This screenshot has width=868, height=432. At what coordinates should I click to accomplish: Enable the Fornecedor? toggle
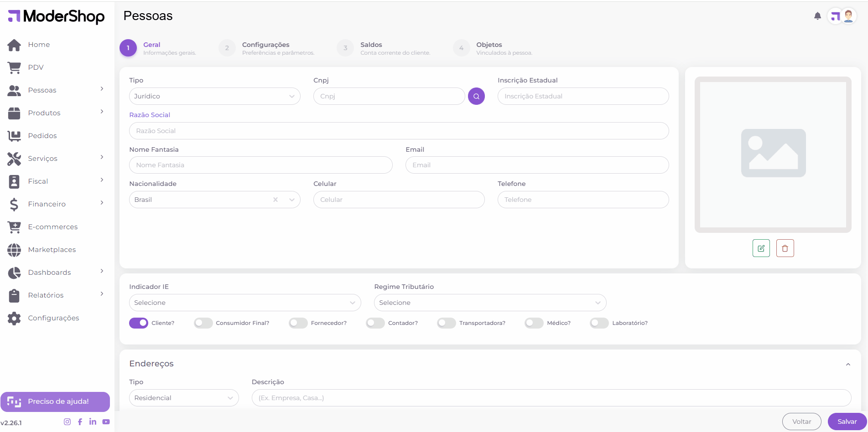298,323
